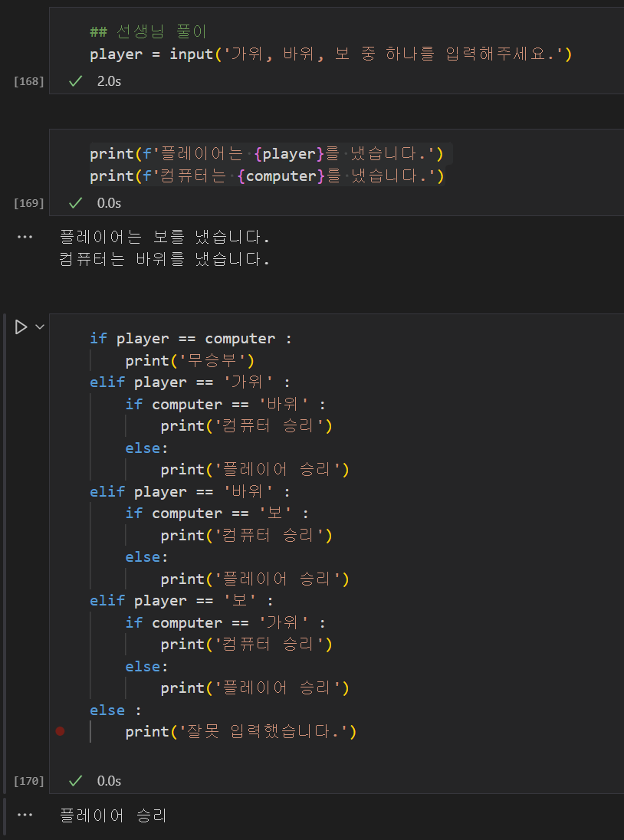Click the 0.0s time of cell 169

pyautogui.click(x=110, y=204)
